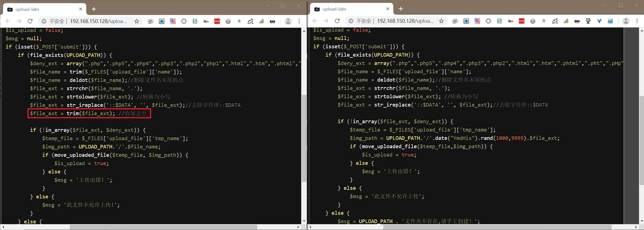Click the UPLOAD_PATH.'/'.$file_name line in left window
The image size is (644, 230).
(x=101, y=147)
